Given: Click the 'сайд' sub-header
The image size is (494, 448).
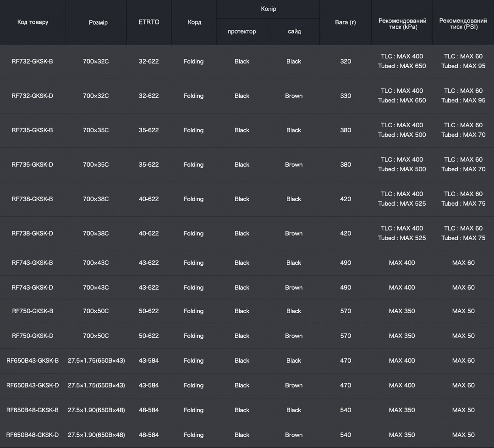Looking at the screenshot, I should tap(294, 31).
